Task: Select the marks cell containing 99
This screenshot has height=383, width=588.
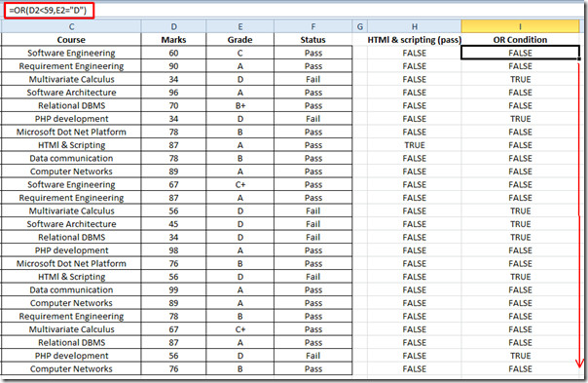Action: coord(173,289)
